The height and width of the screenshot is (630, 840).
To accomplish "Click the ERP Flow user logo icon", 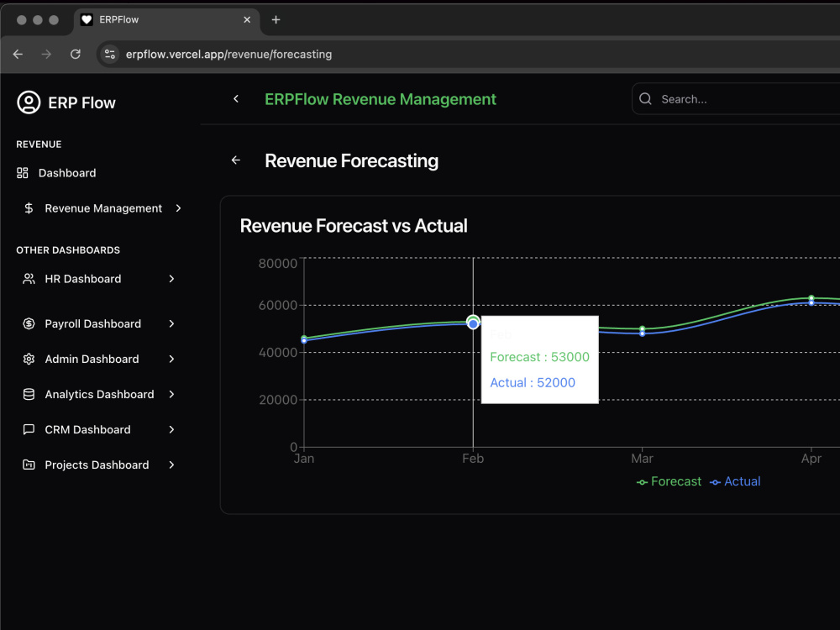I will point(29,102).
